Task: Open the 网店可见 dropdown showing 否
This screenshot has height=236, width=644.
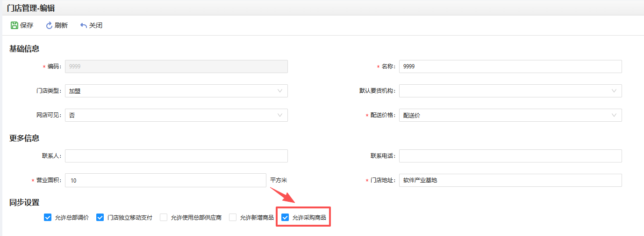Action: [176, 115]
